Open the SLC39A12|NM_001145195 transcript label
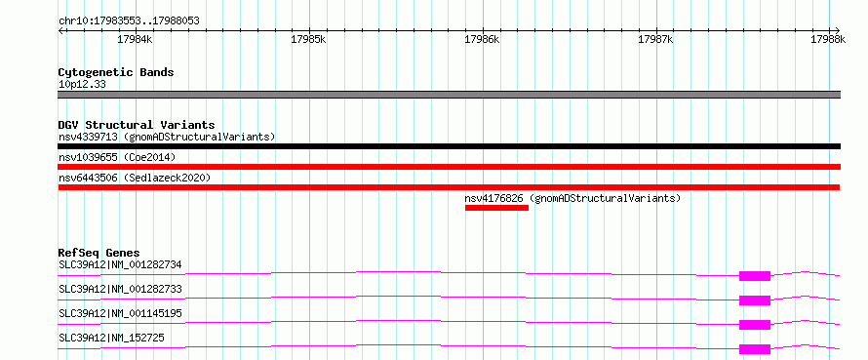The width and height of the screenshot is (868, 360). 120,313
